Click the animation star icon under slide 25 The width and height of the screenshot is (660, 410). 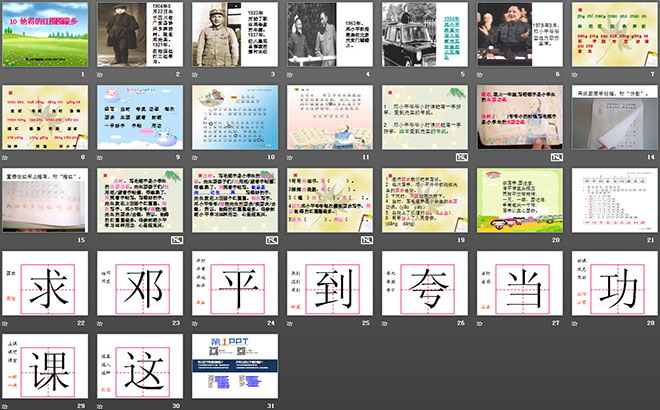click(290, 323)
